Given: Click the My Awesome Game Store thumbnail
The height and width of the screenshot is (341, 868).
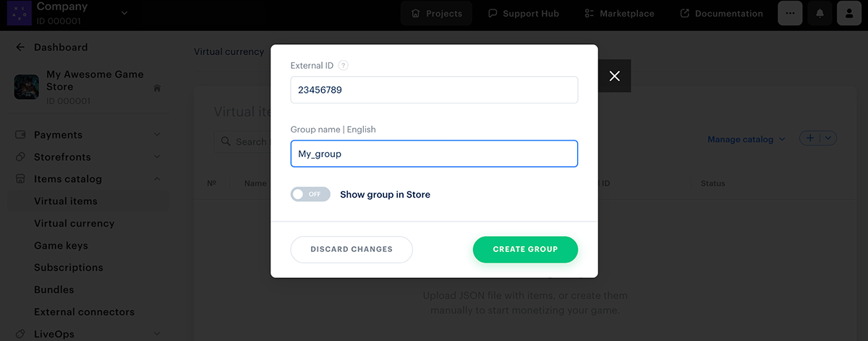Looking at the screenshot, I should (27, 87).
